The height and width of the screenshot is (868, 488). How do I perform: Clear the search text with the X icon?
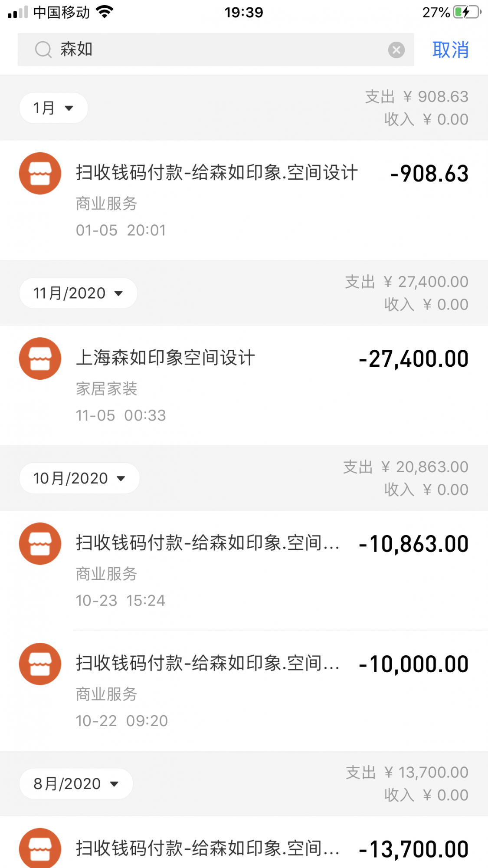pyautogui.click(x=396, y=50)
